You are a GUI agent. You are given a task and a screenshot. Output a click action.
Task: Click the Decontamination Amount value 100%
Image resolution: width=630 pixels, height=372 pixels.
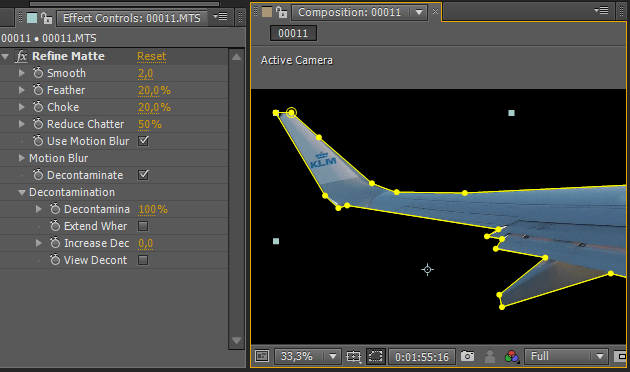point(153,209)
